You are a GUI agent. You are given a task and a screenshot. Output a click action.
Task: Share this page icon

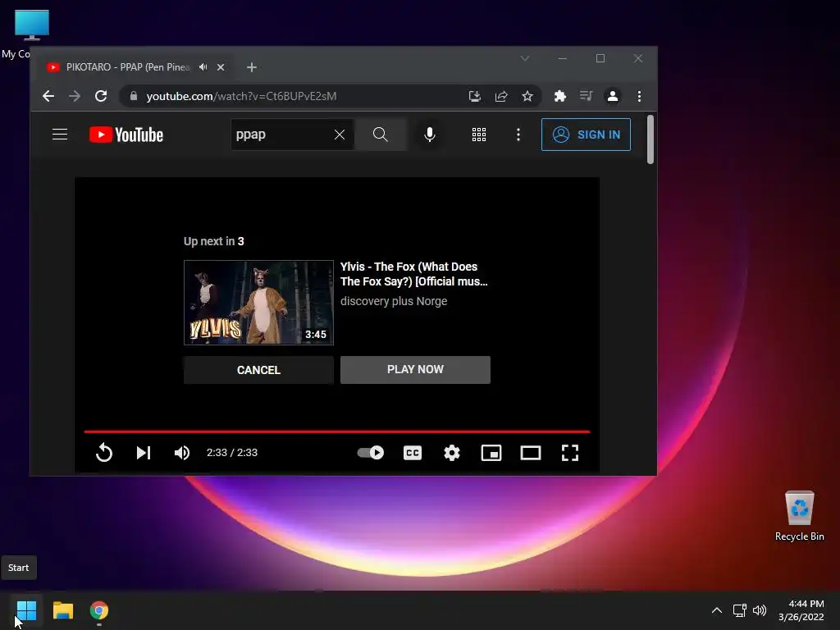(x=501, y=96)
